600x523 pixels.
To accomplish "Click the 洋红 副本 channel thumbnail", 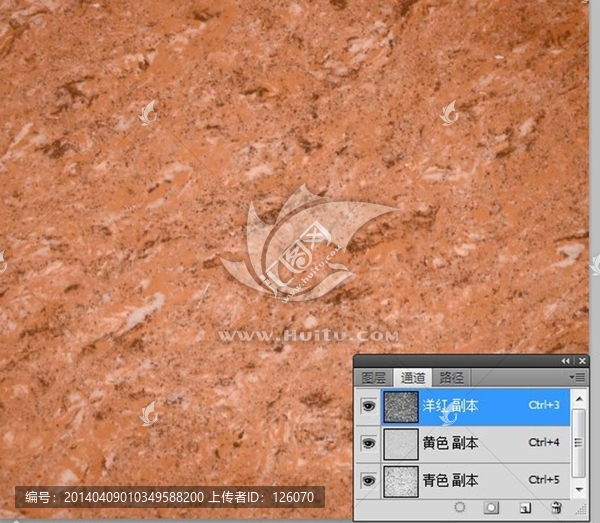I will click(x=401, y=407).
